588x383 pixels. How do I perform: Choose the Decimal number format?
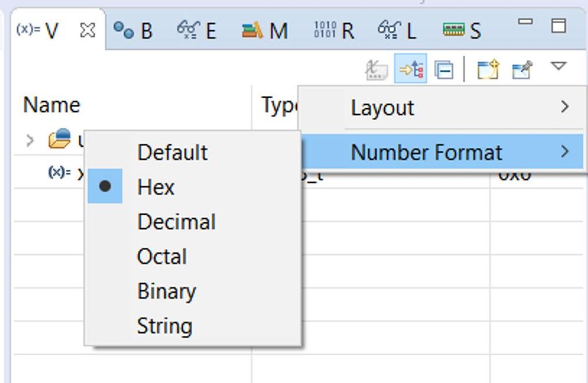[177, 222]
